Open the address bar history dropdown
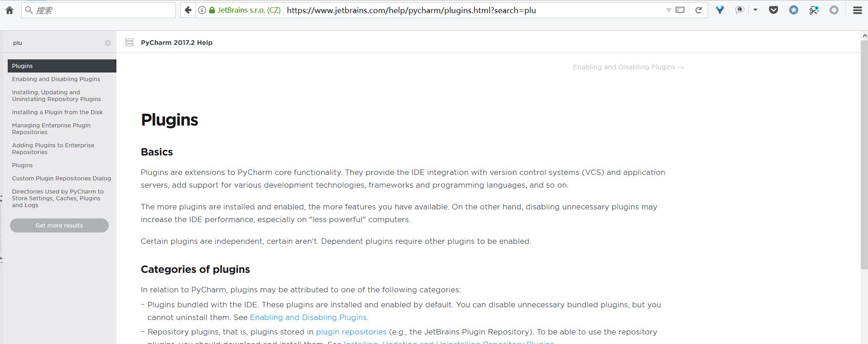Screen dimensions: 868x344 (x=668, y=10)
